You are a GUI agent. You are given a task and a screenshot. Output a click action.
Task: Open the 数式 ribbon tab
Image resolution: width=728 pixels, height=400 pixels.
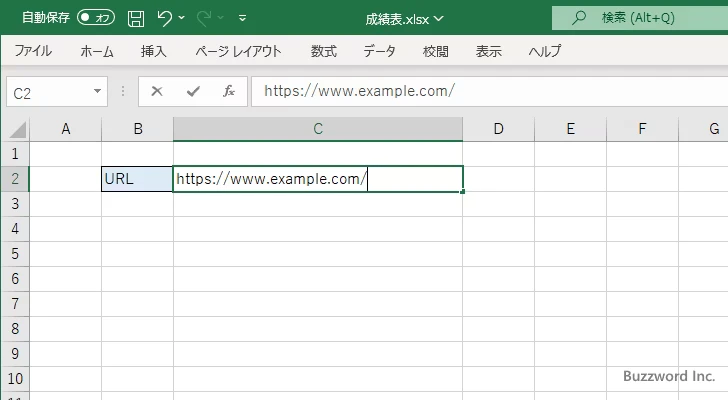tap(324, 51)
